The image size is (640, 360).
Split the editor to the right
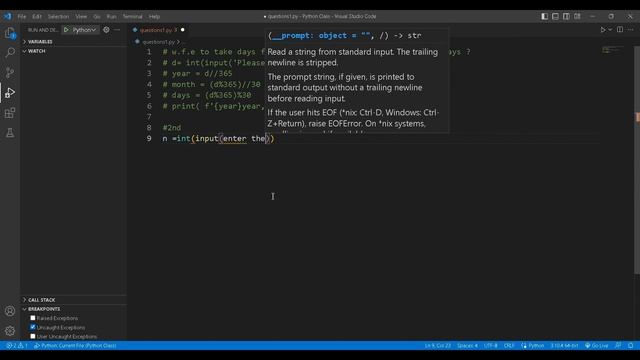coord(620,30)
